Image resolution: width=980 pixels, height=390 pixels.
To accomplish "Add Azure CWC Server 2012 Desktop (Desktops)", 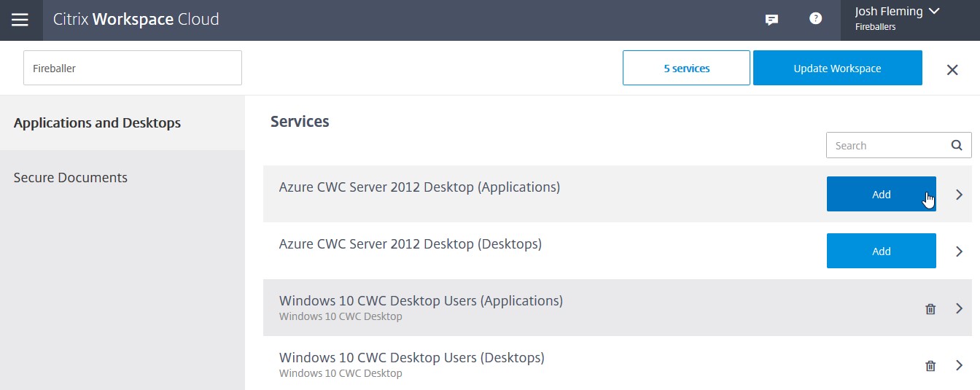I will pos(881,251).
